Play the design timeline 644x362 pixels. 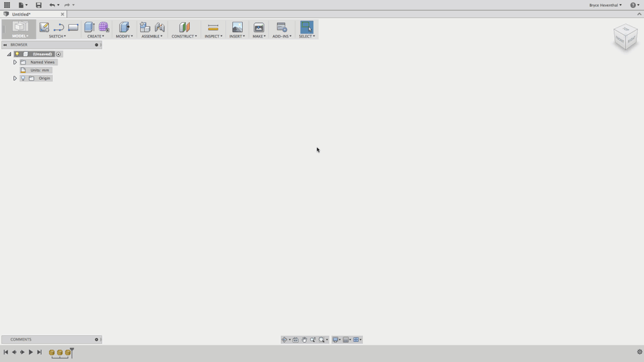(30, 352)
